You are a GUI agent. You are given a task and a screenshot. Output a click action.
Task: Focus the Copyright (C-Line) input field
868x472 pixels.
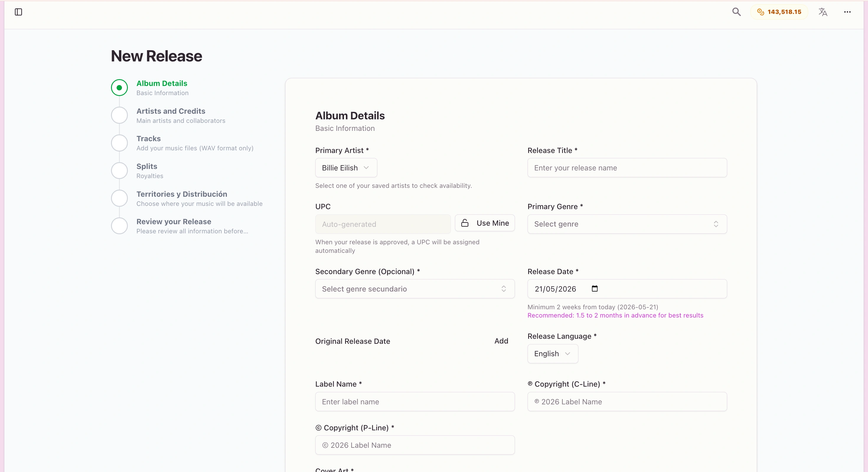pyautogui.click(x=627, y=401)
